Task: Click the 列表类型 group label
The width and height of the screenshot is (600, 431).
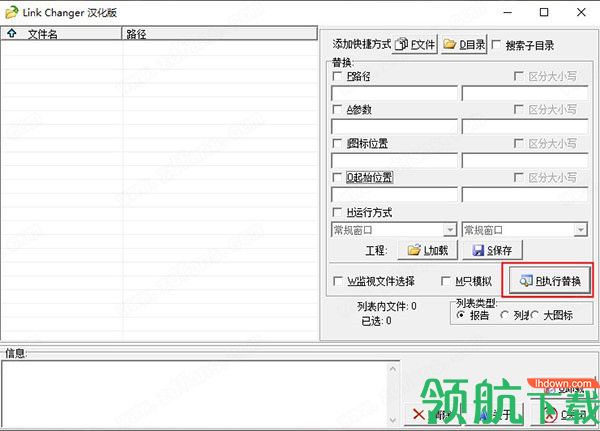Action: pos(476,303)
